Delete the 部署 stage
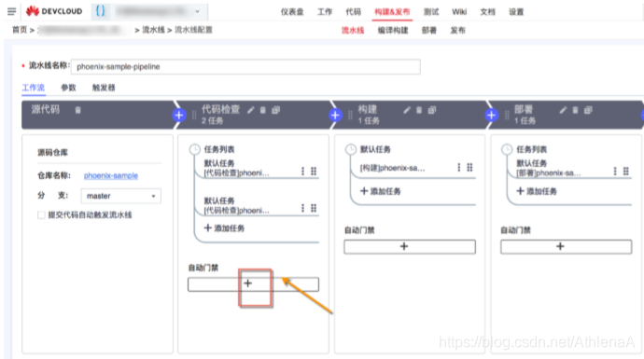This screenshot has width=644, height=359. click(575, 110)
